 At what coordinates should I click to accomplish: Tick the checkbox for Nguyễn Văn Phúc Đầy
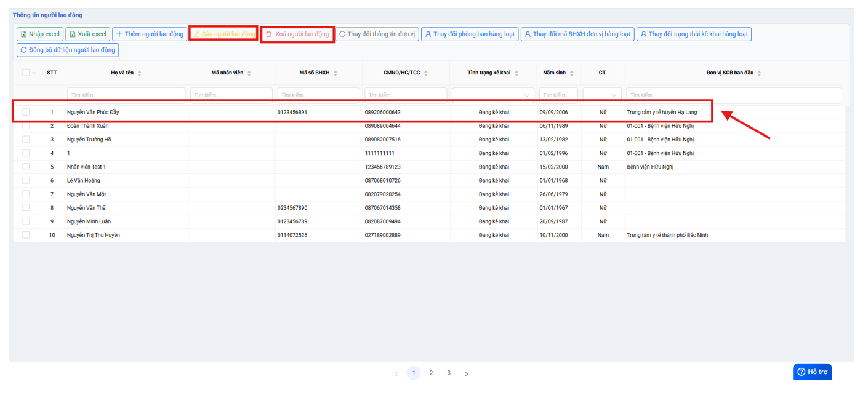(x=26, y=112)
